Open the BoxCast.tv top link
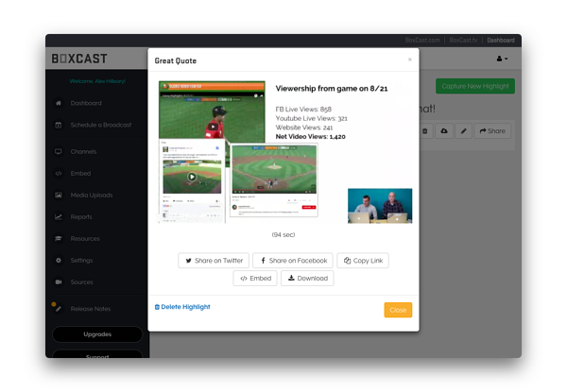Screen dimensions: 567x392 [x=463, y=41]
